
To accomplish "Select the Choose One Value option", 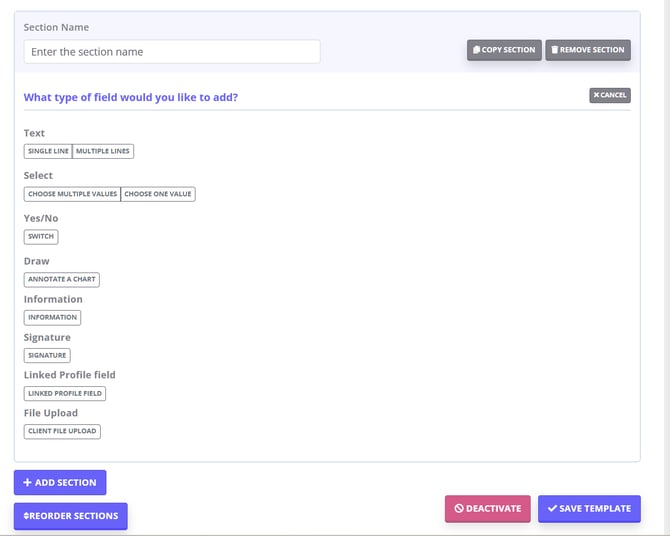I will [158, 194].
